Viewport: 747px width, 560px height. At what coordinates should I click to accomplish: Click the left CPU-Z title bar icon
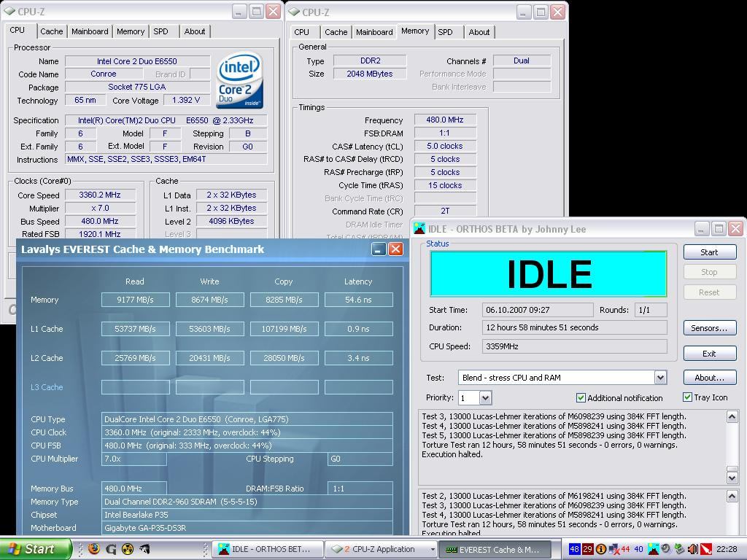pyautogui.click(x=9, y=11)
